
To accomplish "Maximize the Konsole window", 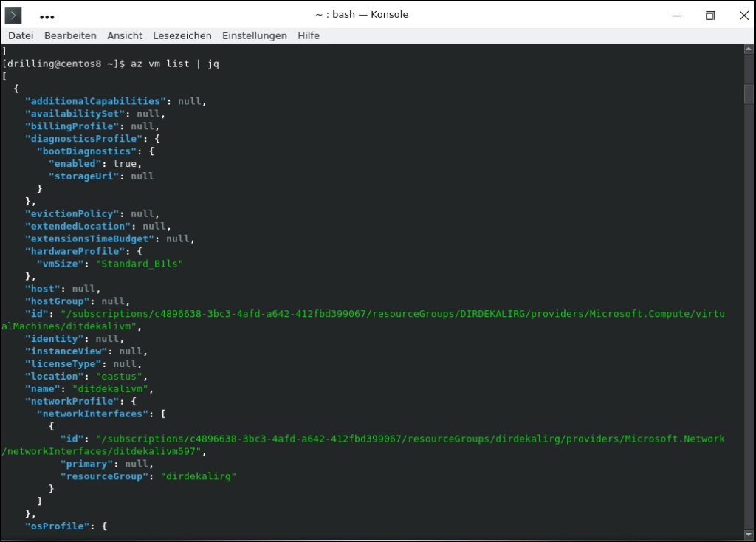I will coord(710,16).
